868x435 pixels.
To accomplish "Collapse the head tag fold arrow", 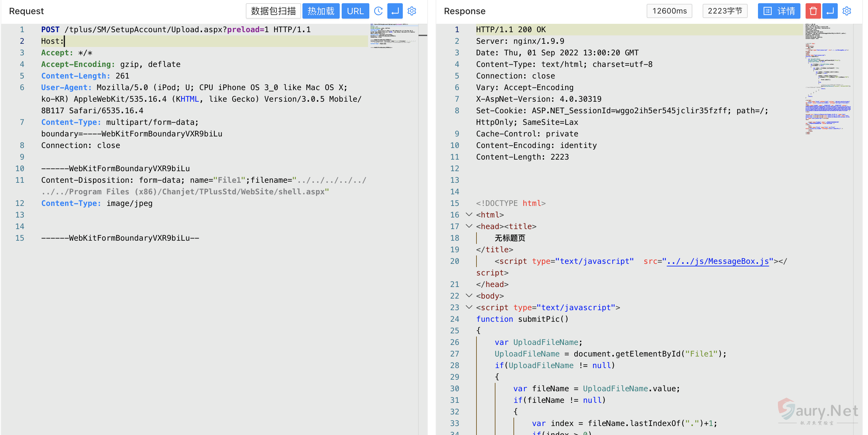I will 469,226.
